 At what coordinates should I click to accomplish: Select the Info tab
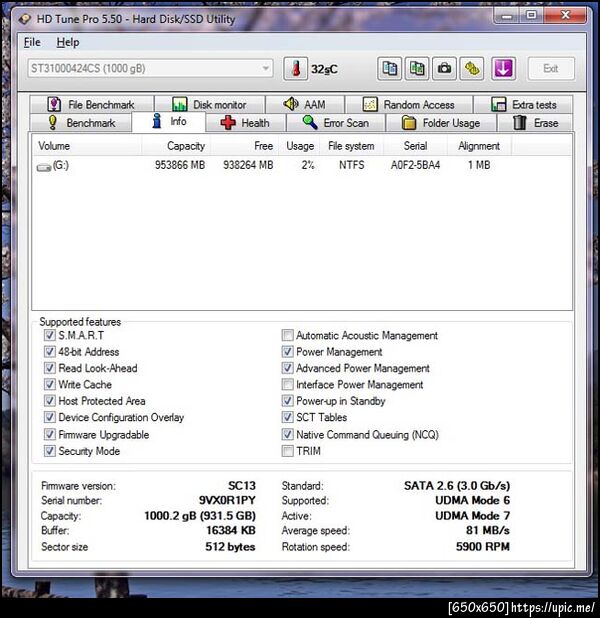pyautogui.click(x=169, y=121)
